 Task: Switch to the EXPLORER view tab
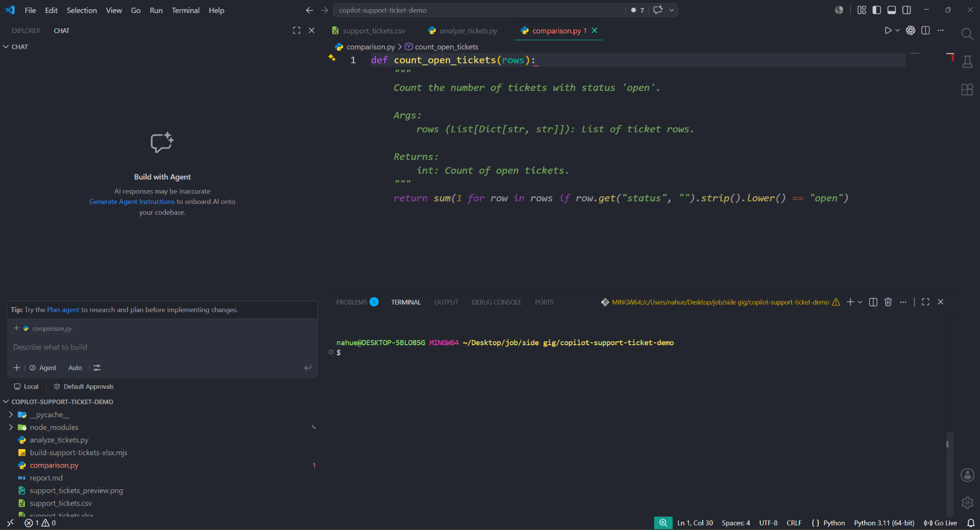[26, 31]
